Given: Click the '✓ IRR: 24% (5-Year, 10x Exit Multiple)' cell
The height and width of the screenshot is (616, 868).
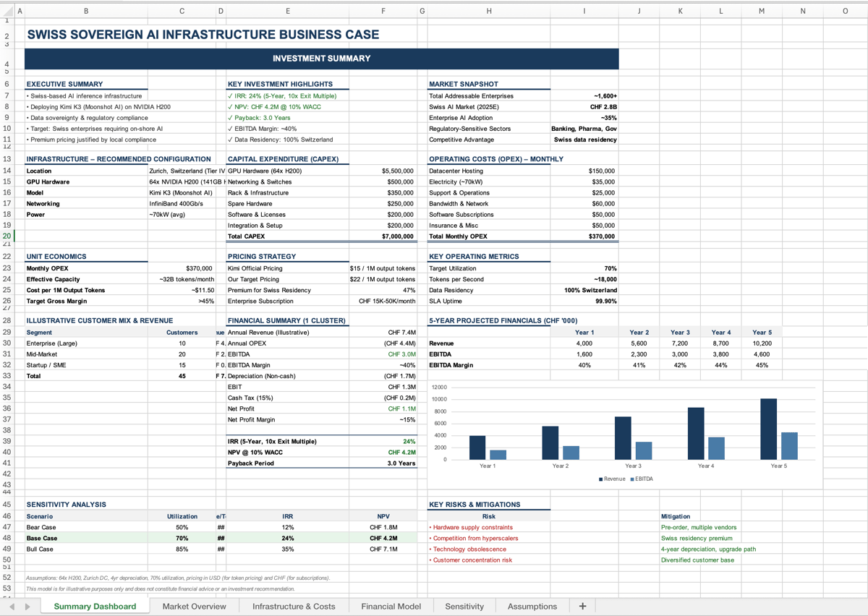Looking at the screenshot, I should 288,95.
